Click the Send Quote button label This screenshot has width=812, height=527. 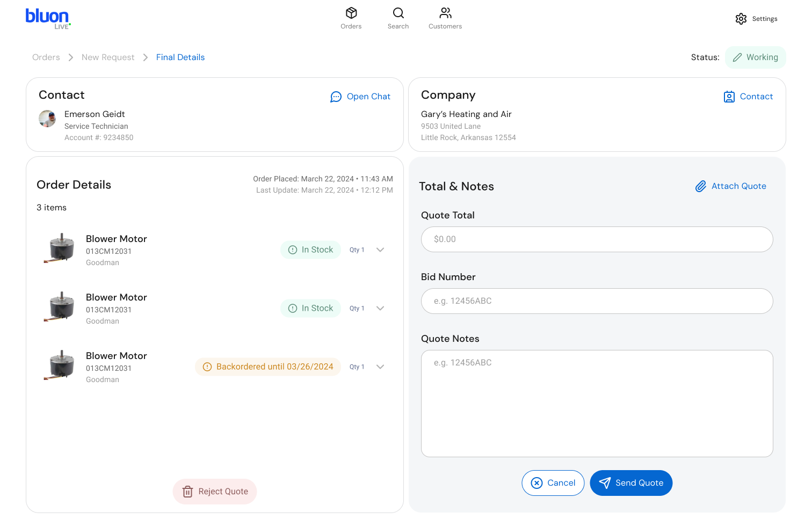point(639,483)
